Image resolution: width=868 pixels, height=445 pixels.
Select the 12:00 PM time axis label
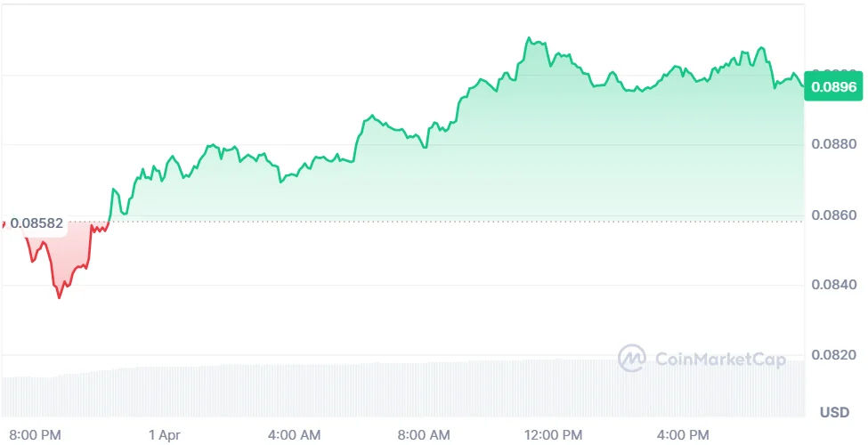tap(554, 435)
